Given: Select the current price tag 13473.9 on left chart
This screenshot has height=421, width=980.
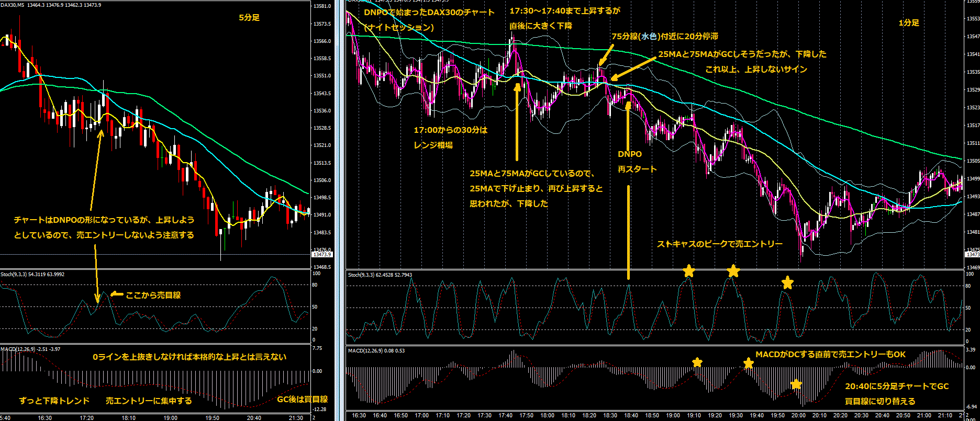Looking at the screenshot, I should pyautogui.click(x=321, y=255).
